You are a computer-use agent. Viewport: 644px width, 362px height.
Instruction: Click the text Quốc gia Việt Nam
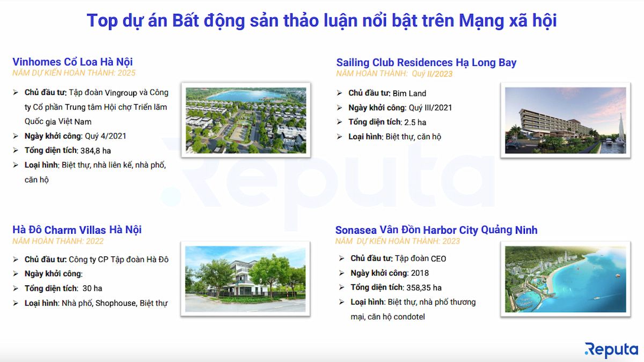pos(58,122)
